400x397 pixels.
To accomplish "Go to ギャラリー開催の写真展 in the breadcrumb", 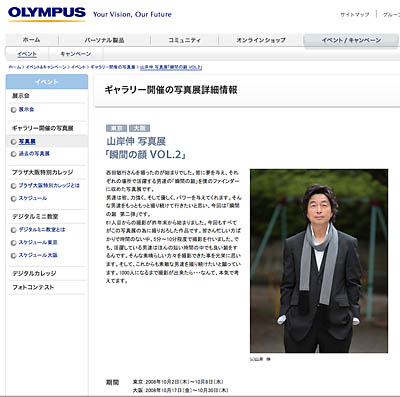I will pos(113,67).
